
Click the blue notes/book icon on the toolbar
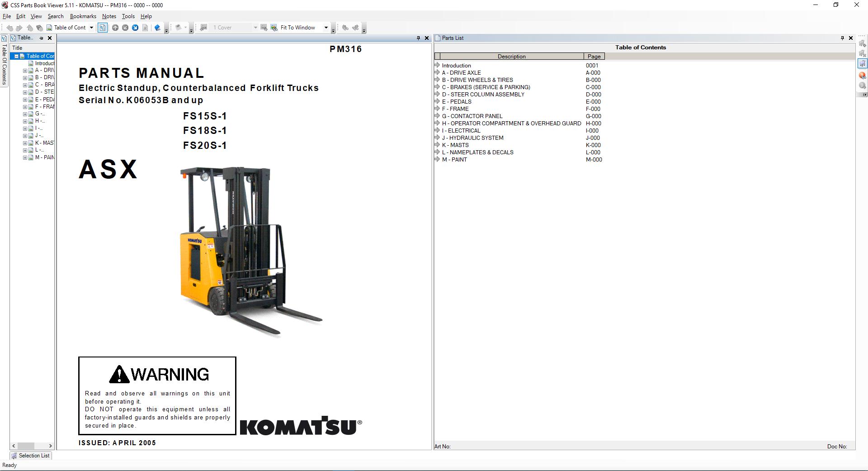click(x=157, y=27)
